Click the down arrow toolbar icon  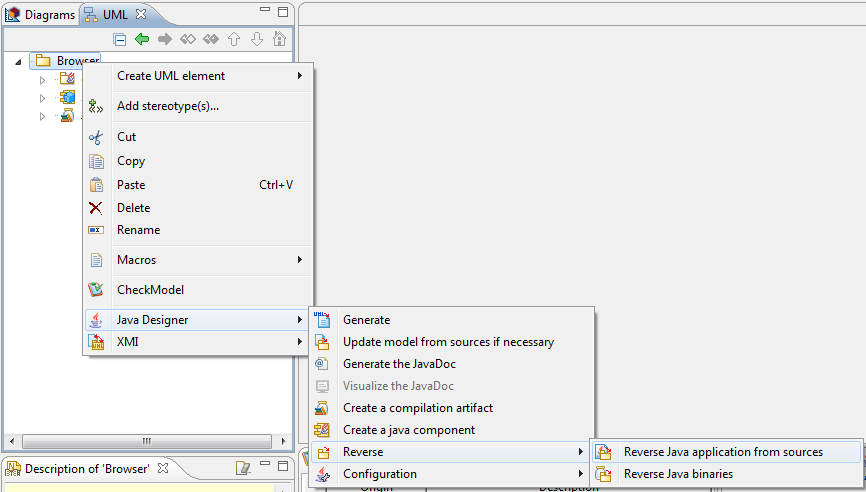click(x=257, y=39)
